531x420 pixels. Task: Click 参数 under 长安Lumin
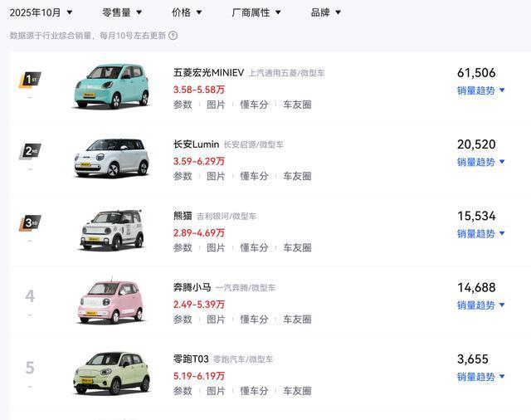click(x=183, y=176)
